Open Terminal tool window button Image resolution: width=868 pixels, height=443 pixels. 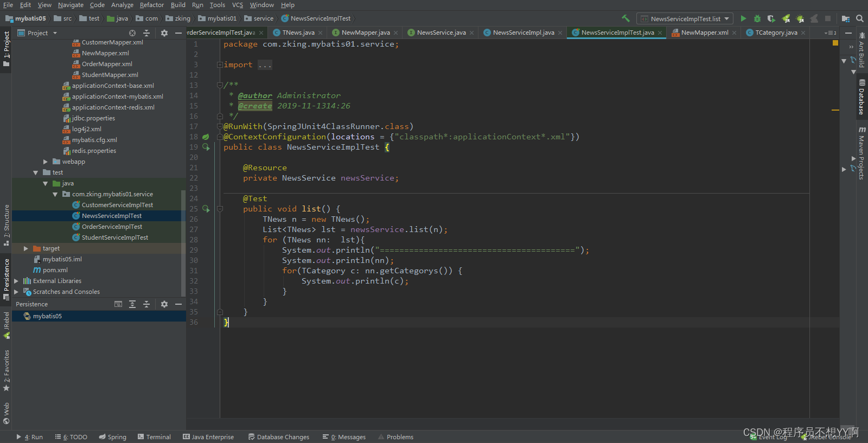(x=154, y=437)
